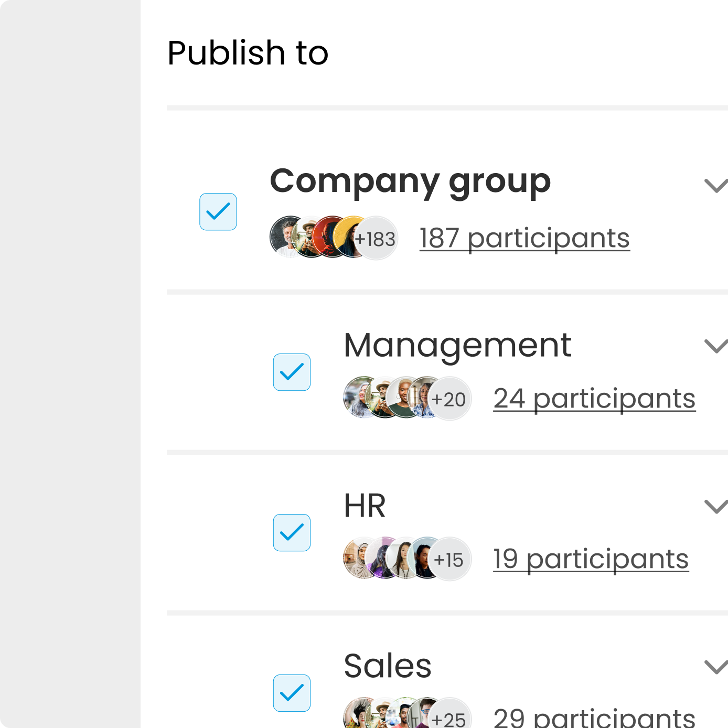Image resolution: width=728 pixels, height=728 pixels.
Task: Toggle the Management checkbox
Action: coord(292,372)
